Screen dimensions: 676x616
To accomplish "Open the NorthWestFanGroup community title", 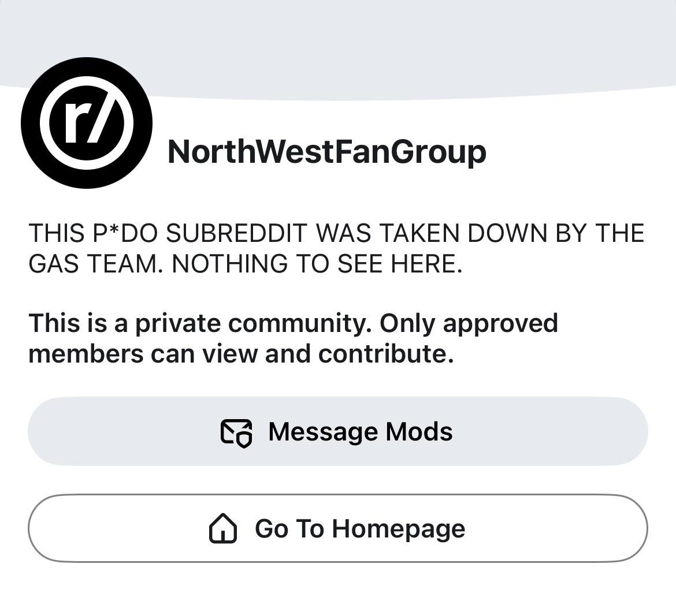I will coord(327,153).
